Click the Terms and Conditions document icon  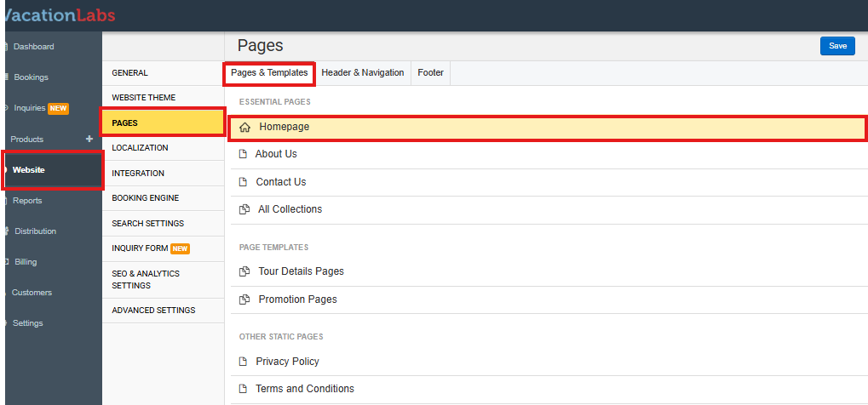pyautogui.click(x=244, y=389)
